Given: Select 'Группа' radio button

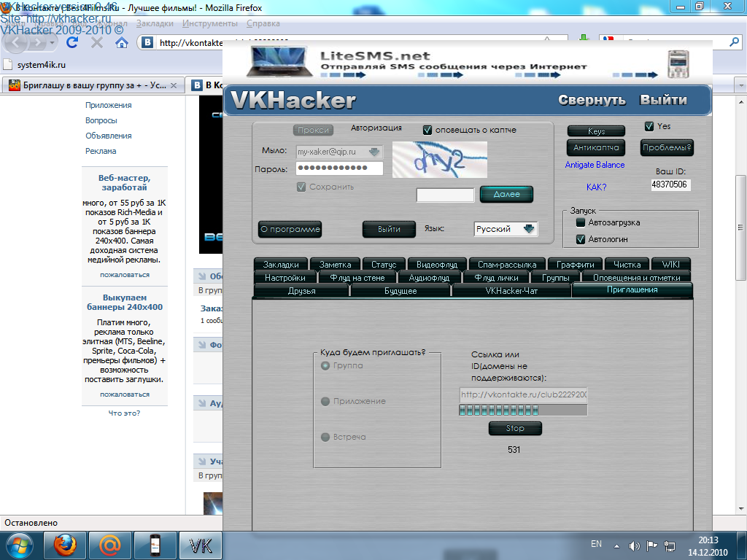Looking at the screenshot, I should (x=325, y=366).
